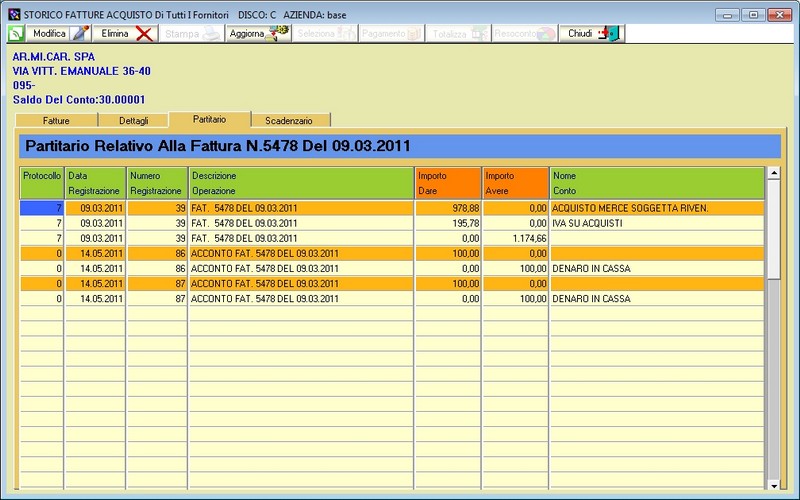800x500 pixels.
Task: Click the Protocollo column header
Action: pos(42,183)
